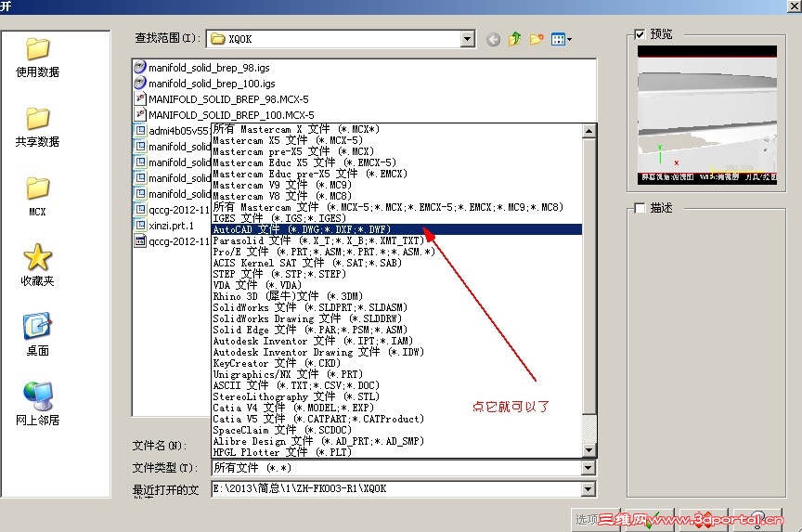This screenshot has height=532, width=802.
Task: Toggle the 描述 description checkbox
Action: (x=640, y=208)
